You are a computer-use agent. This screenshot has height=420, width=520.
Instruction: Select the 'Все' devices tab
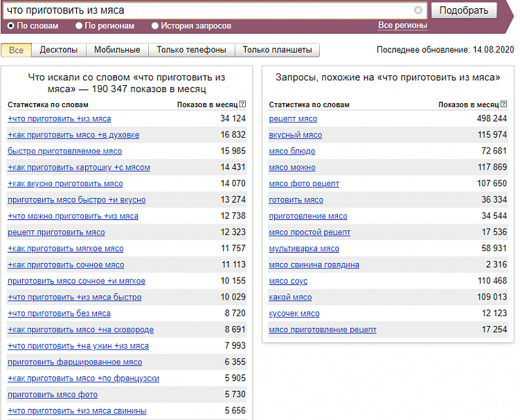tap(17, 50)
